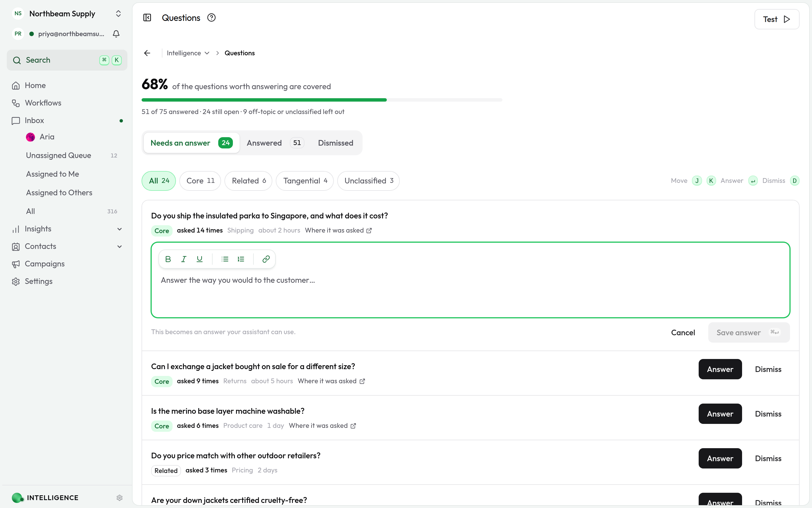Switch to the Answered tab
This screenshot has height=508, width=812.
coord(275,143)
